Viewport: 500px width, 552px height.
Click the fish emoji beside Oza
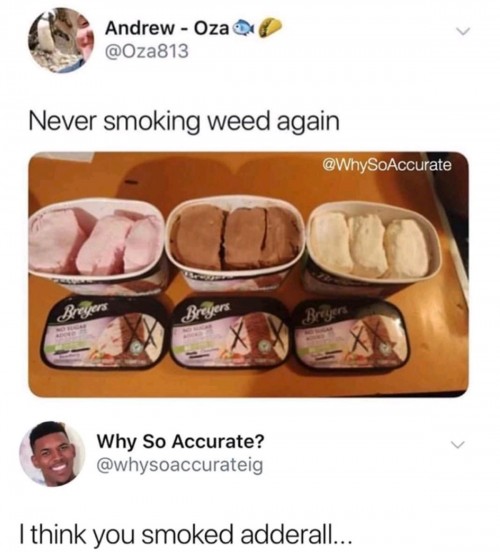click(244, 27)
